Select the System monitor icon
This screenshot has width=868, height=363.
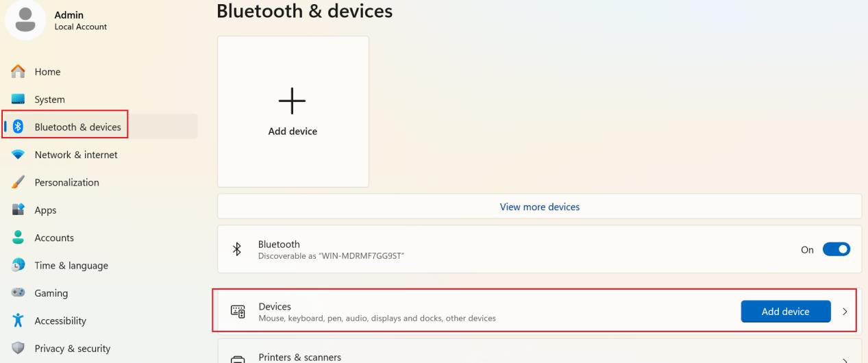[18, 99]
